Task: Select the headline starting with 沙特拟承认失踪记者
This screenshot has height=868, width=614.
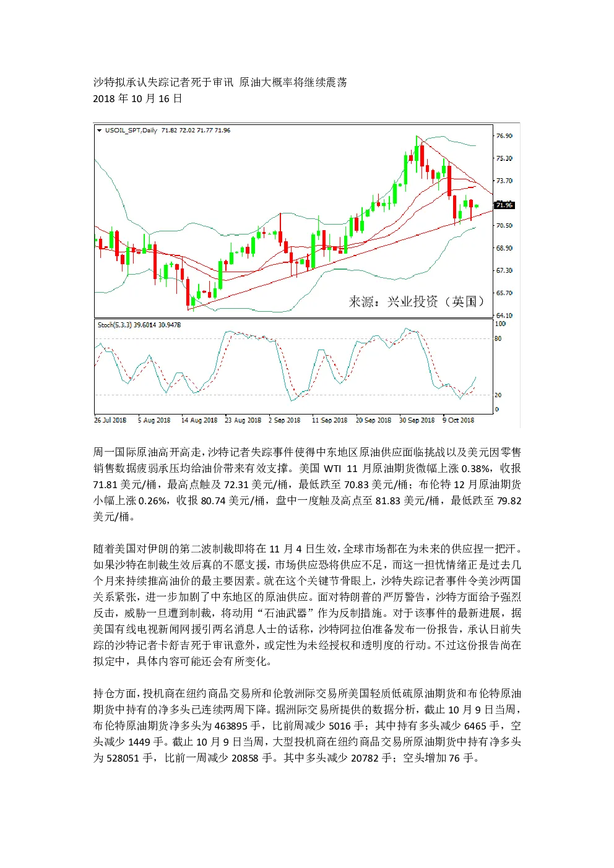Action: point(220,82)
